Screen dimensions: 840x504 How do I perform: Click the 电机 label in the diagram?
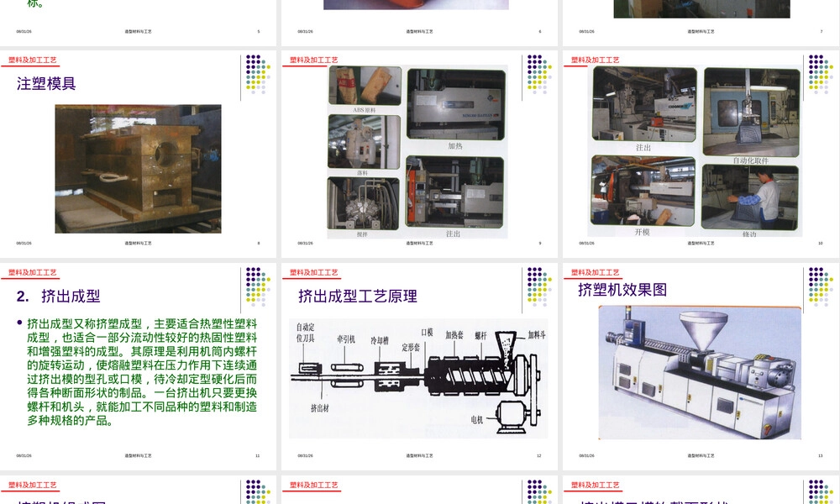[x=477, y=420]
